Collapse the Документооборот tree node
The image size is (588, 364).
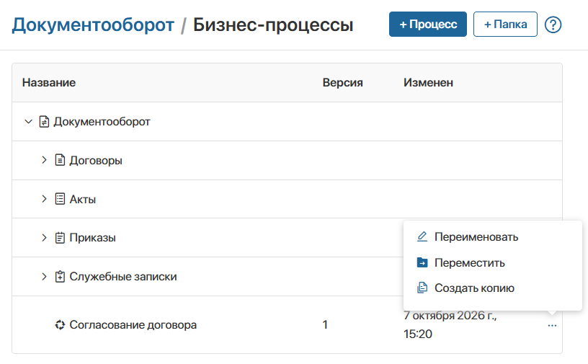coord(28,122)
